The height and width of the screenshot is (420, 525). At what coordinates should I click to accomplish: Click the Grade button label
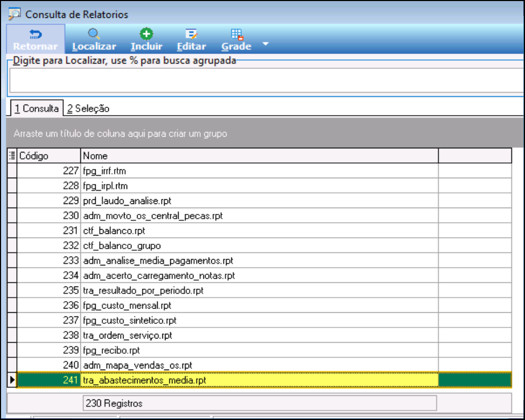click(236, 46)
